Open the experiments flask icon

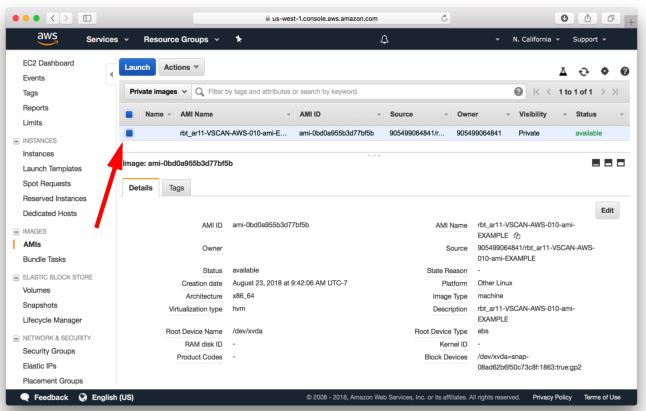pyautogui.click(x=563, y=72)
